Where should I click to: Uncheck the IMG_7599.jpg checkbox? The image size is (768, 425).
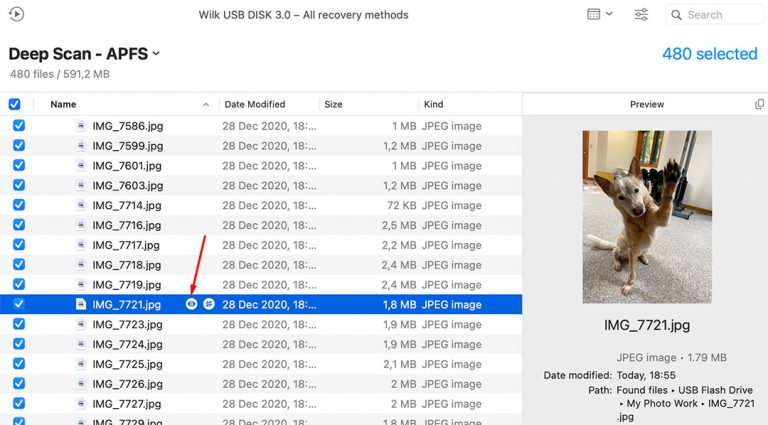[18, 146]
